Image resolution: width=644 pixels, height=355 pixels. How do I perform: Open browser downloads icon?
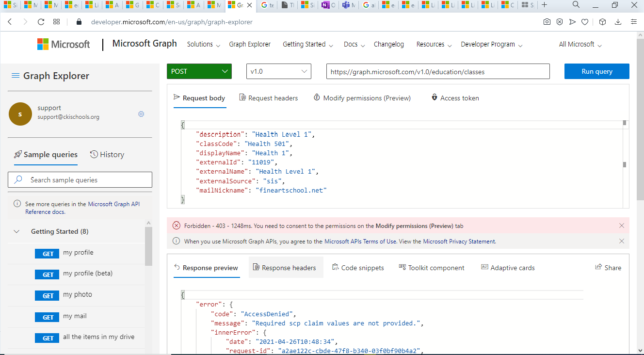618,22
